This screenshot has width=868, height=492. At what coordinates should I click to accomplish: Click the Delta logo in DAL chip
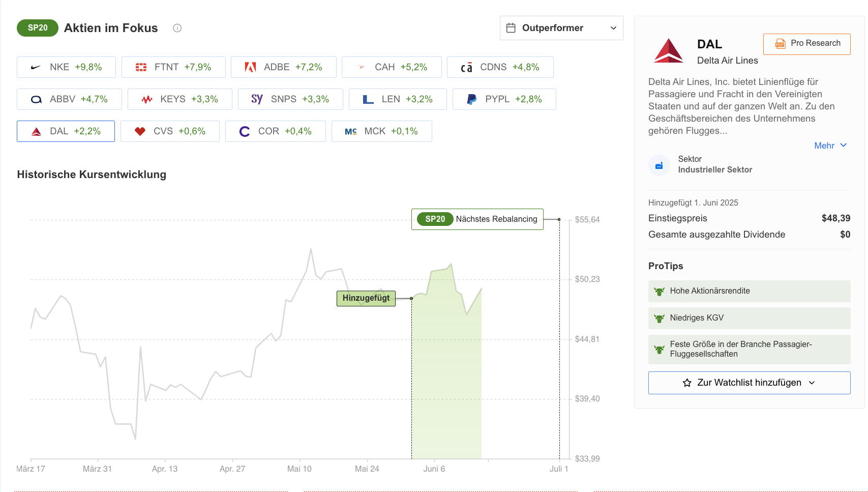(36, 131)
